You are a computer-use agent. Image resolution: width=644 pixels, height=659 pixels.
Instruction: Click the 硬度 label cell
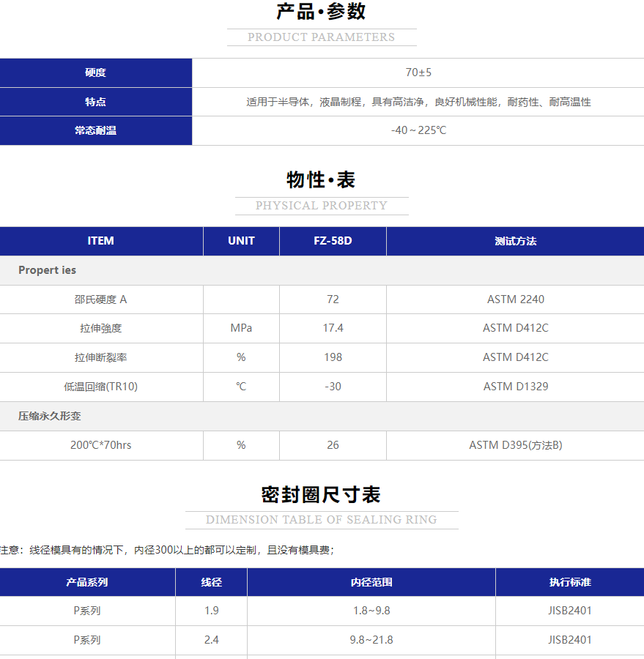(x=95, y=72)
